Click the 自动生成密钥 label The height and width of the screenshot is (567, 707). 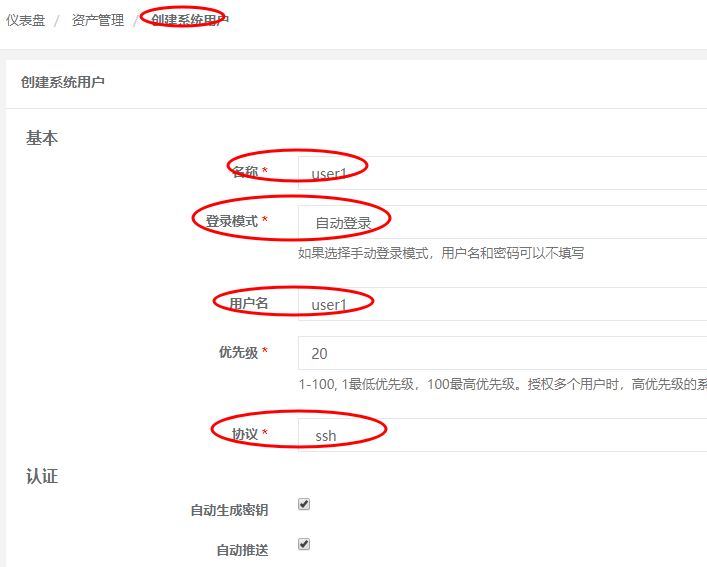point(230,510)
